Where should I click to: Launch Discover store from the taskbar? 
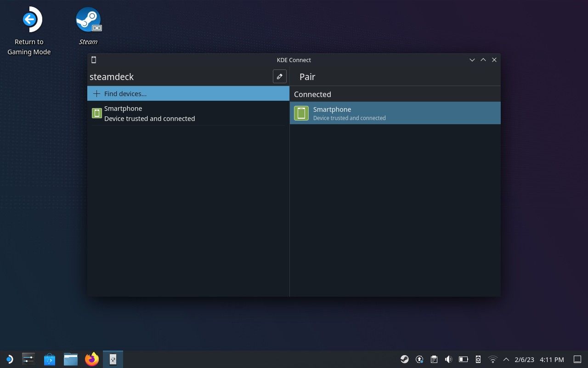(x=50, y=359)
